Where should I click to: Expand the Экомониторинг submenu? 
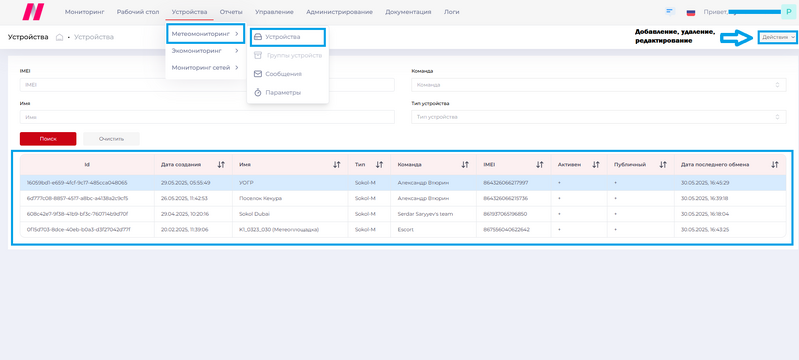205,50
